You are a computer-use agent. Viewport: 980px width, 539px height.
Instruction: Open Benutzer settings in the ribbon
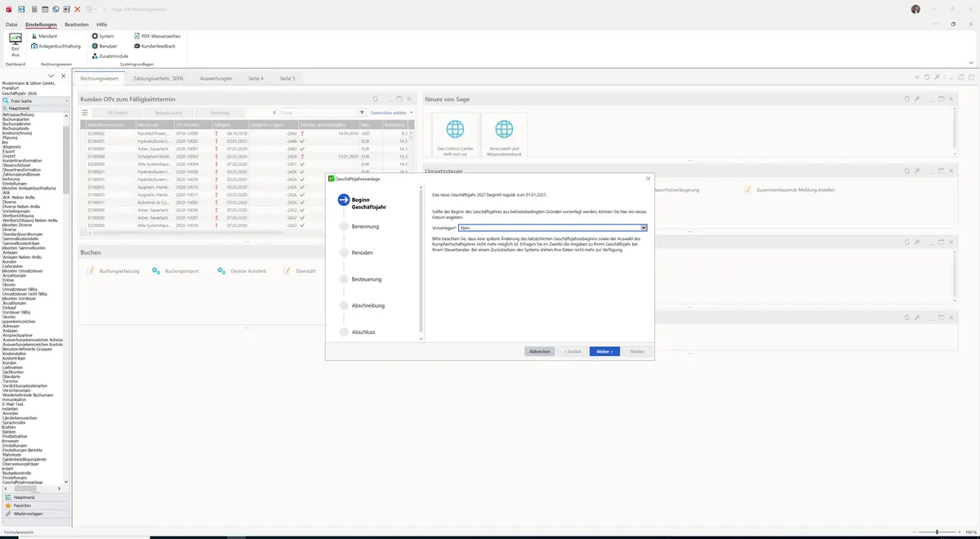(105, 46)
